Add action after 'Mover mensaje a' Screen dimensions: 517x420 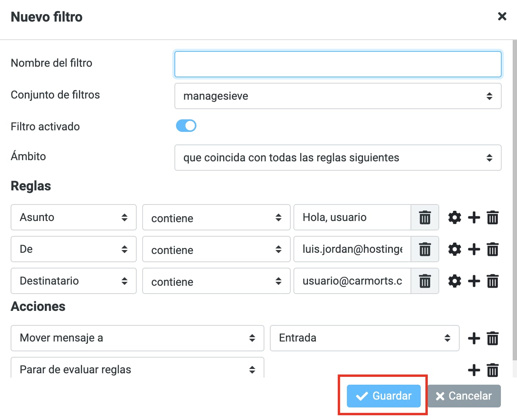click(474, 338)
